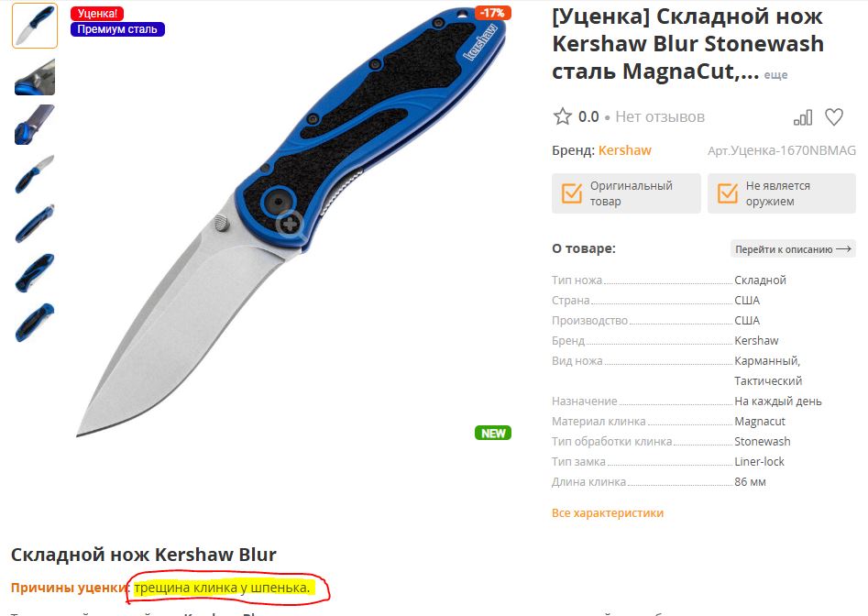Add knife to favorites with heart icon
Image resolution: width=868 pixels, height=616 pixels.
coord(834,116)
